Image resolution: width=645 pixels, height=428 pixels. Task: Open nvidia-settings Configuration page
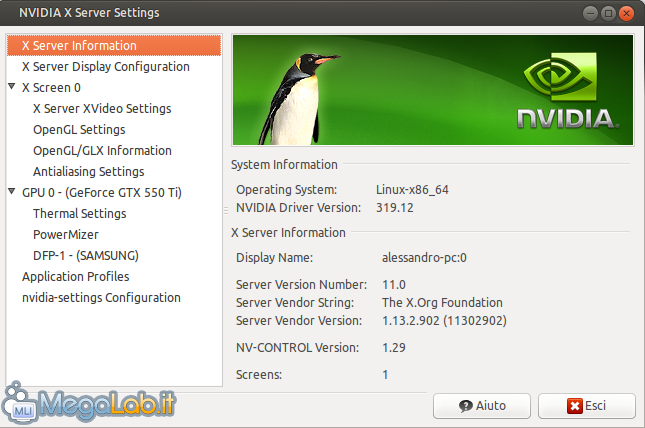[x=101, y=298]
